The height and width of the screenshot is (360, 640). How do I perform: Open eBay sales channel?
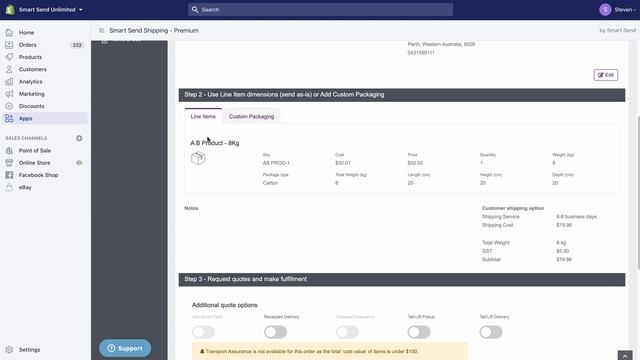25,187
